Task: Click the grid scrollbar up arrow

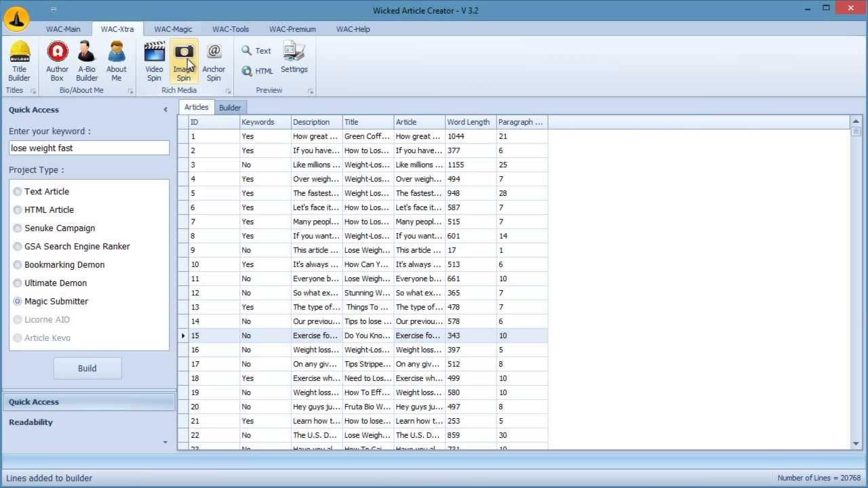Action: point(856,121)
